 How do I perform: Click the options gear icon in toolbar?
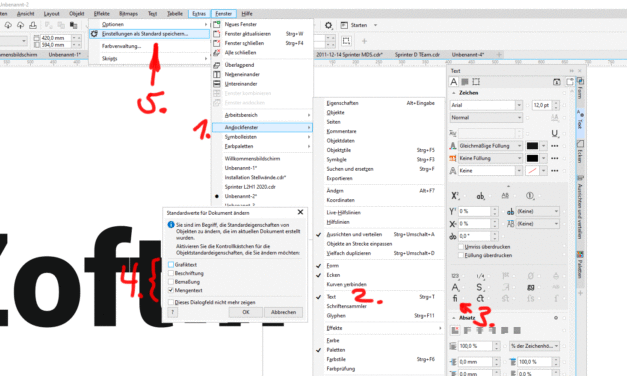click(328, 25)
